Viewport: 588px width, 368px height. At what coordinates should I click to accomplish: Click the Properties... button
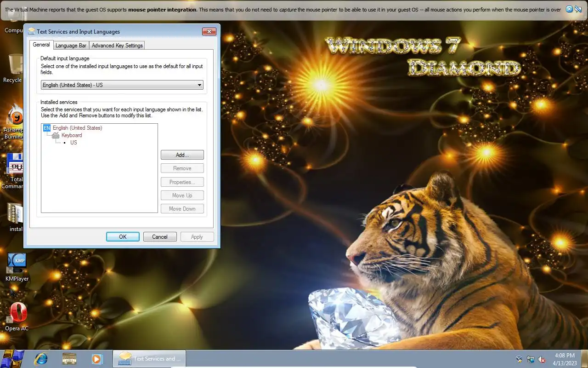click(182, 182)
